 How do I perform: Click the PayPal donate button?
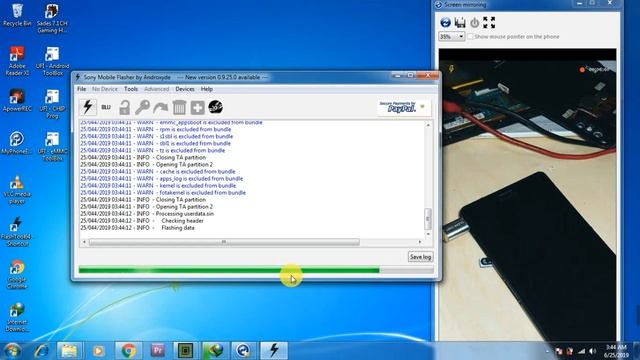pyautogui.click(x=403, y=107)
